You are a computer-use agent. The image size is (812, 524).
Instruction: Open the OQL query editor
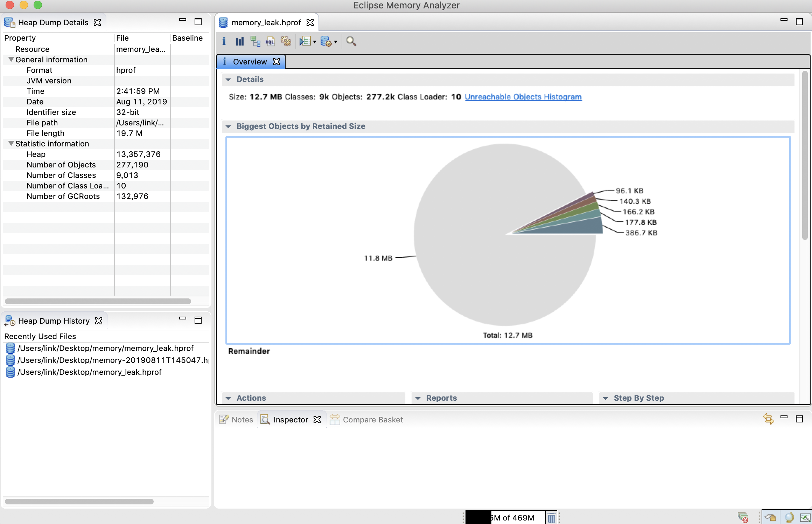(x=270, y=41)
